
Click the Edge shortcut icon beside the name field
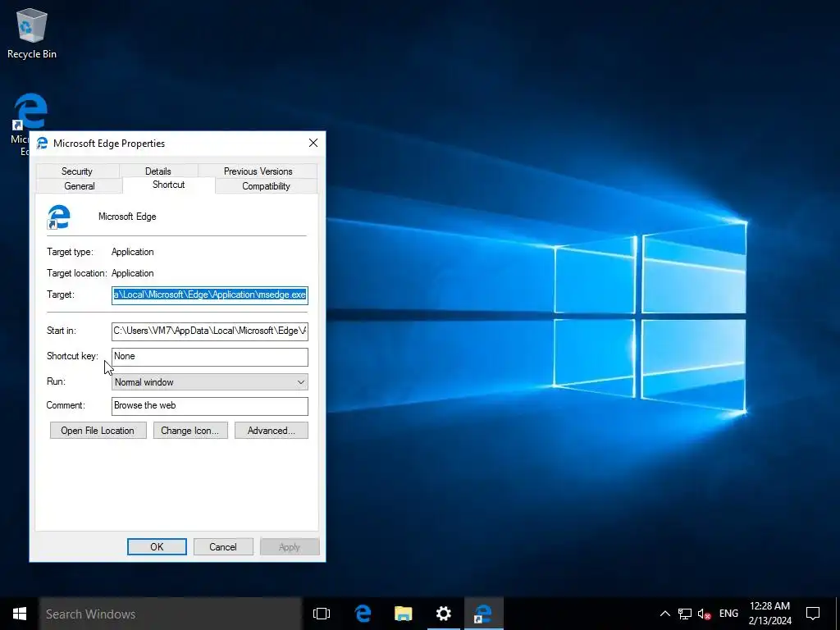58,217
